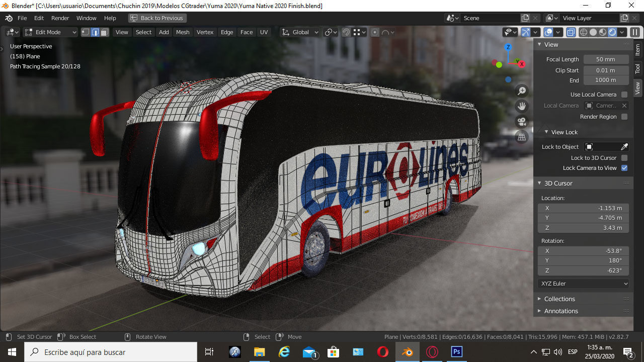Adjust the Focal Length value slider
The height and width of the screenshot is (362, 644).
coord(606,59)
